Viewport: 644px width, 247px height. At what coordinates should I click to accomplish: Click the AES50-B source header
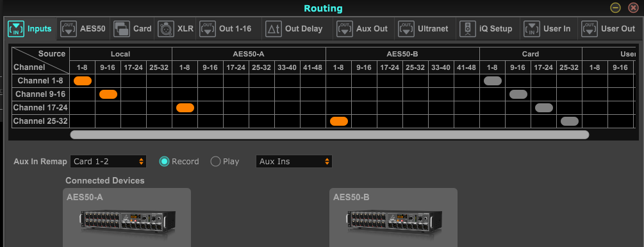click(402, 54)
